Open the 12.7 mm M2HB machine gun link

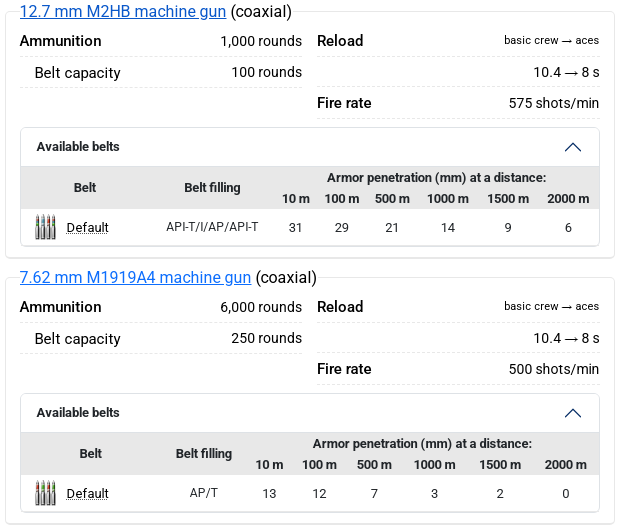point(123,12)
